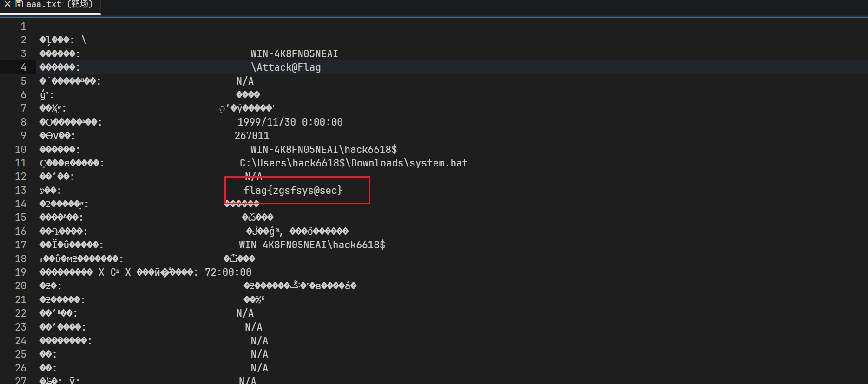Screen dimensions: 868x384
Task: Click the flag{zgsfsys@sec} text
Action: tap(293, 190)
